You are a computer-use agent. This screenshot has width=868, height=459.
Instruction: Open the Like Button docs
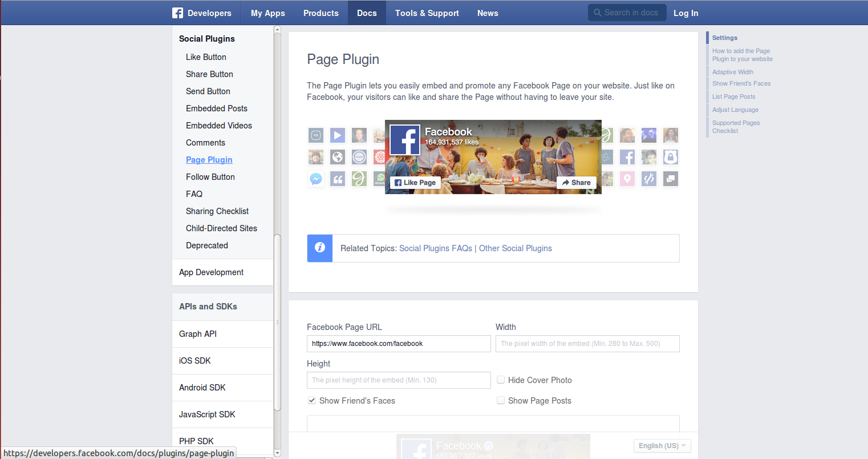click(206, 57)
